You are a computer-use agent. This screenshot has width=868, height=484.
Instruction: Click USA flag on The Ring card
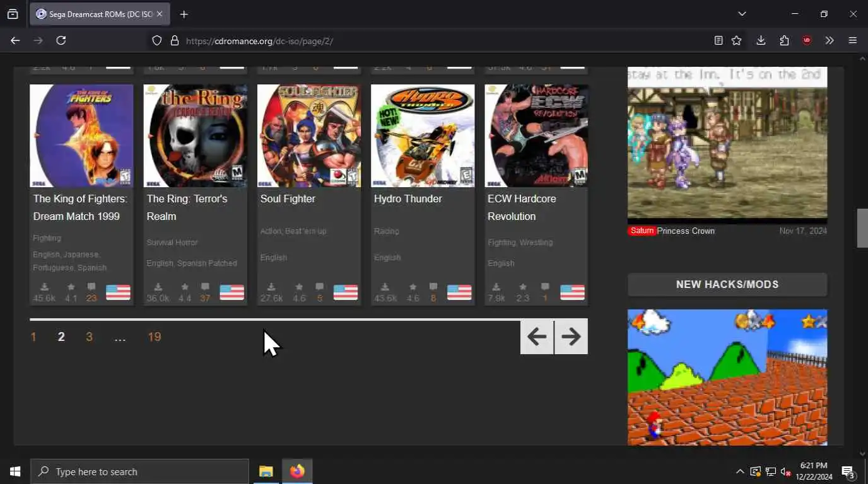click(232, 292)
